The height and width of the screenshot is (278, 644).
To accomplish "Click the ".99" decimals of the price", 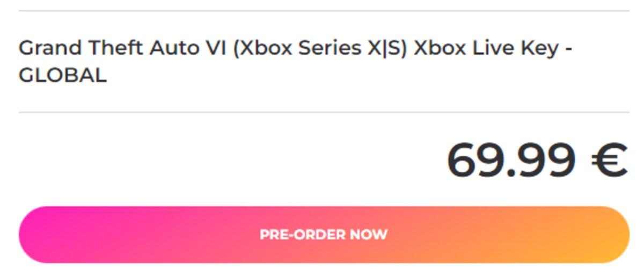I will coord(542,160).
